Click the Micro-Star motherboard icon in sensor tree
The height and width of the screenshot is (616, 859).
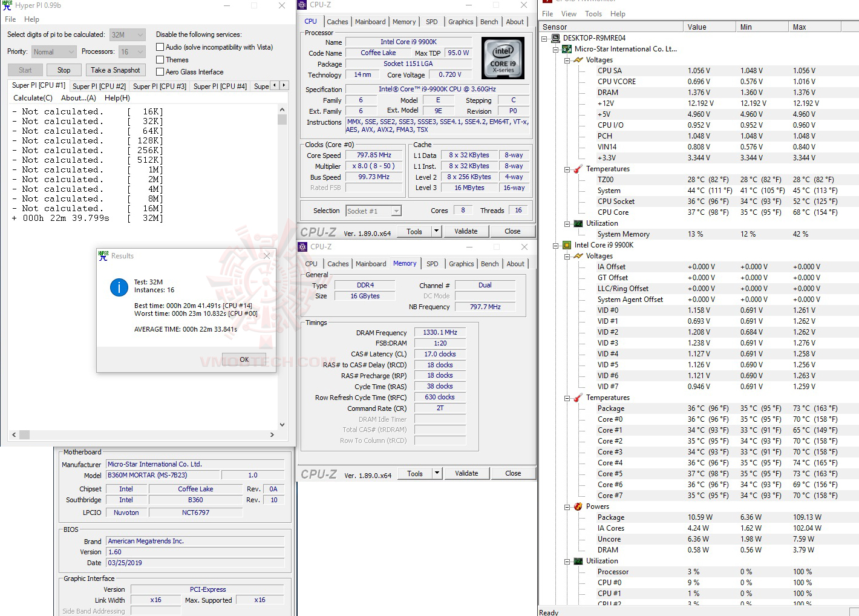pos(567,49)
